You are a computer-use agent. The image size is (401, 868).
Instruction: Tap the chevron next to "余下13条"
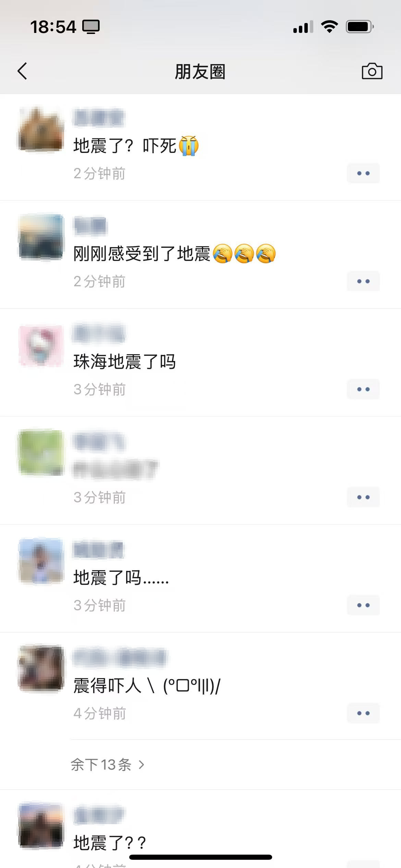pyautogui.click(x=141, y=764)
